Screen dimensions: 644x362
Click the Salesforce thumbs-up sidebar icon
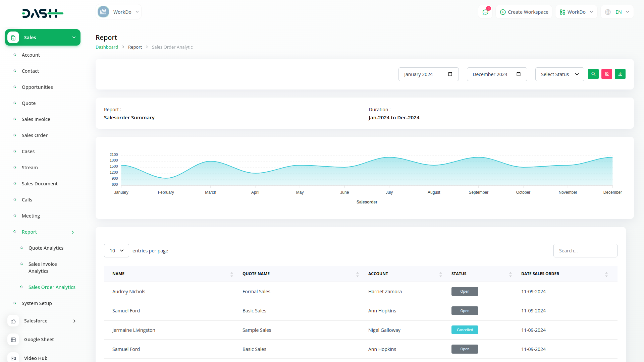click(13, 321)
